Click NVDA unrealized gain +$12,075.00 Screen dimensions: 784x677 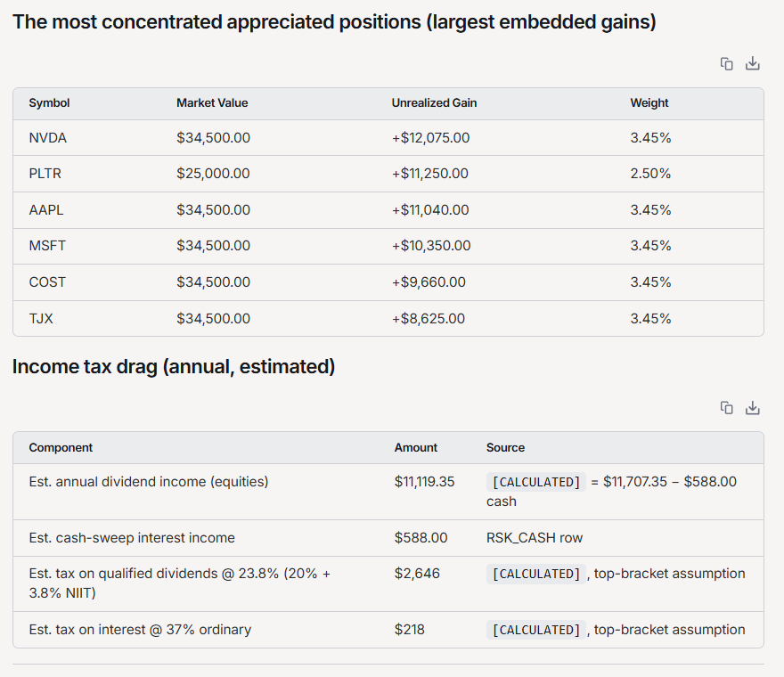430,138
